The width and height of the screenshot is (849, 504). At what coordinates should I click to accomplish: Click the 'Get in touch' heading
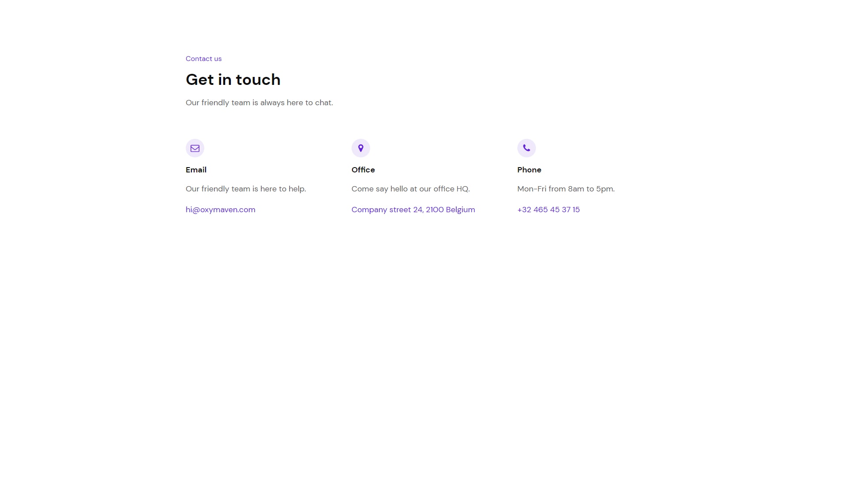[233, 80]
